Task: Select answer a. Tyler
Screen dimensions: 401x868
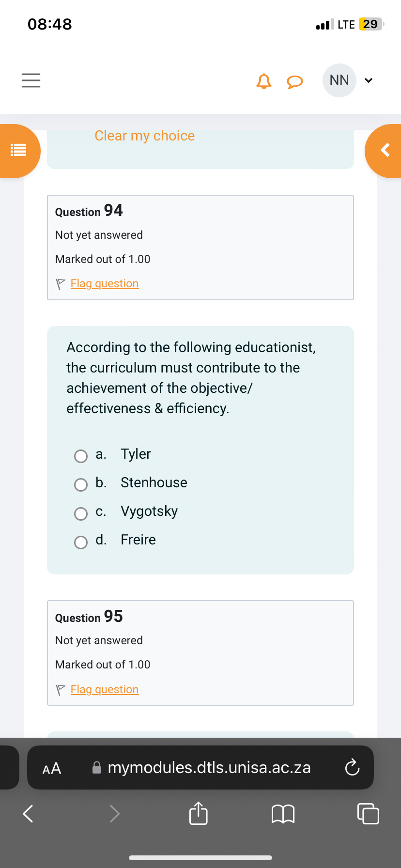Action: click(81, 456)
